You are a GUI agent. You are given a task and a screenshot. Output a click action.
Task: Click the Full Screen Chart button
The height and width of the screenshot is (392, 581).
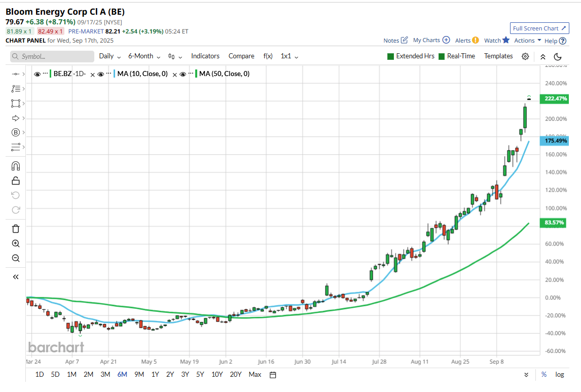539,28
